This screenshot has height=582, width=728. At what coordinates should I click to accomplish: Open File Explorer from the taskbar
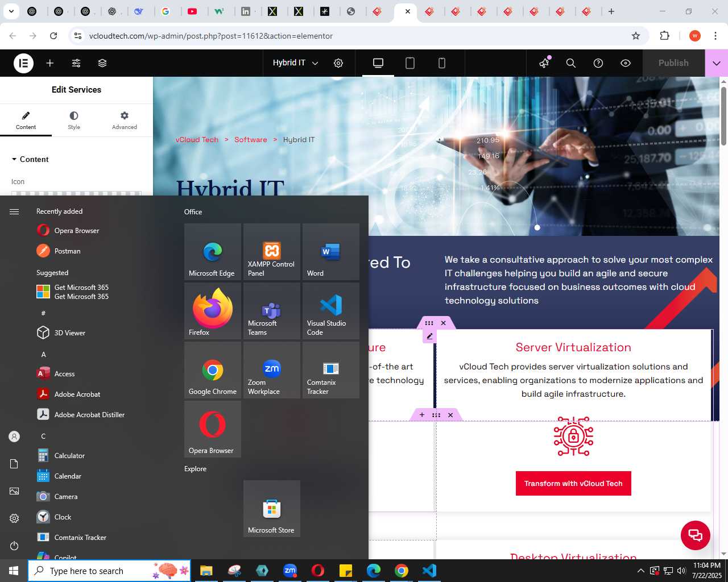tap(206, 571)
